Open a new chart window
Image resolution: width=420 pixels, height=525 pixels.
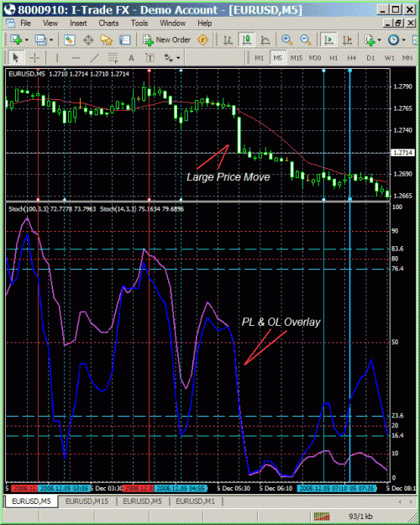16,39
